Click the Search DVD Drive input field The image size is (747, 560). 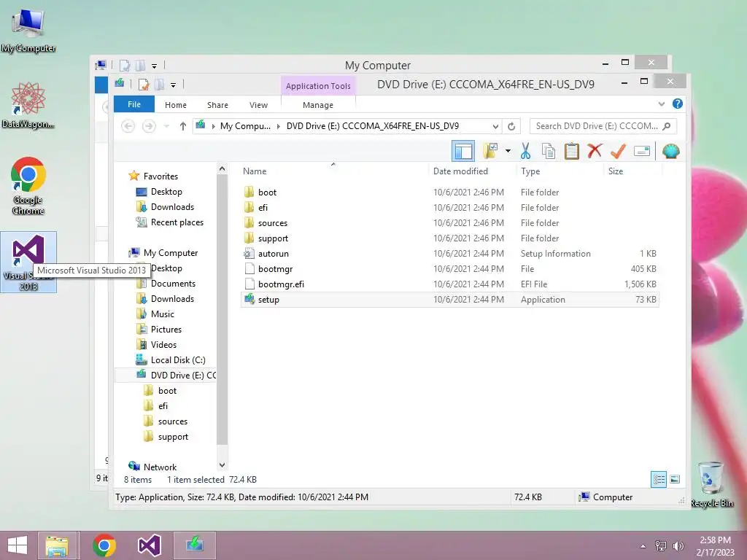pos(603,126)
